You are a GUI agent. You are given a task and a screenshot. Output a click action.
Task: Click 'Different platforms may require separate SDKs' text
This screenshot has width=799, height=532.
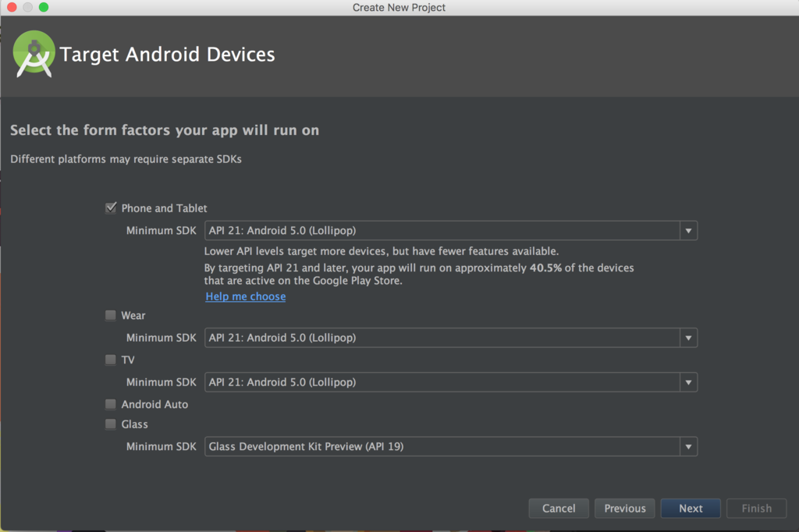click(x=126, y=159)
